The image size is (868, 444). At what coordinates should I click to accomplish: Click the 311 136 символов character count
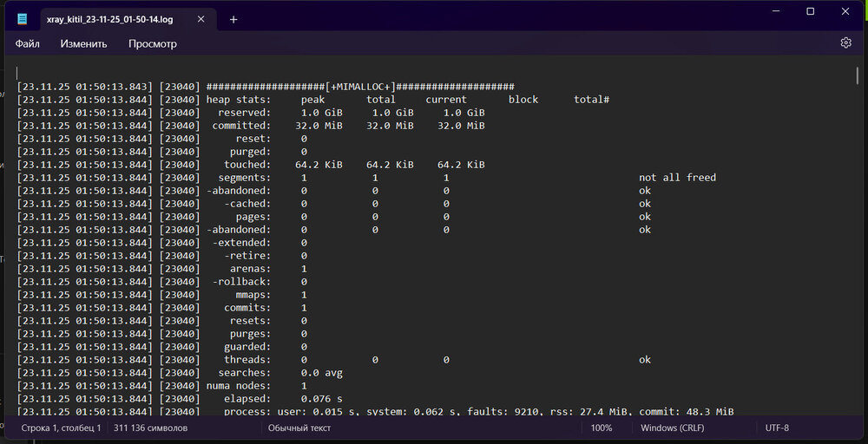[x=150, y=428]
